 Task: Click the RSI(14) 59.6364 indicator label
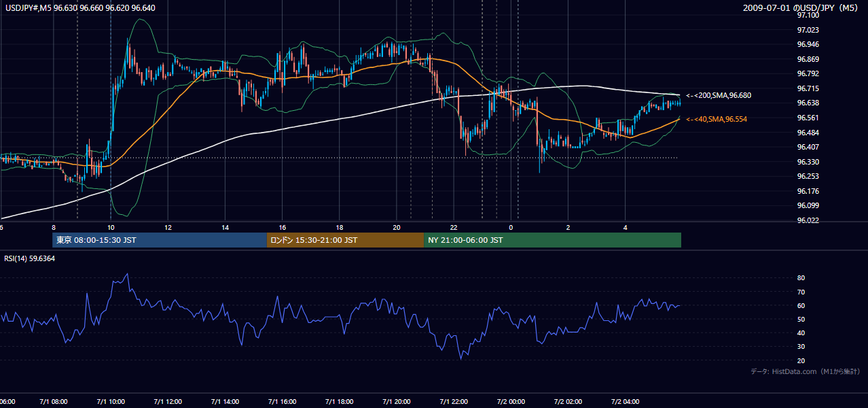click(x=30, y=258)
